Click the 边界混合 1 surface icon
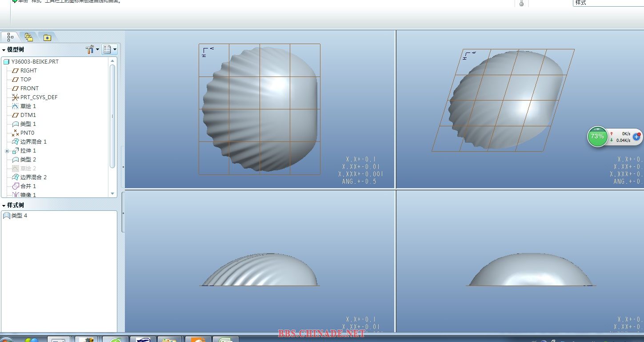Image resolution: width=644 pixels, height=342 pixels. [15, 142]
